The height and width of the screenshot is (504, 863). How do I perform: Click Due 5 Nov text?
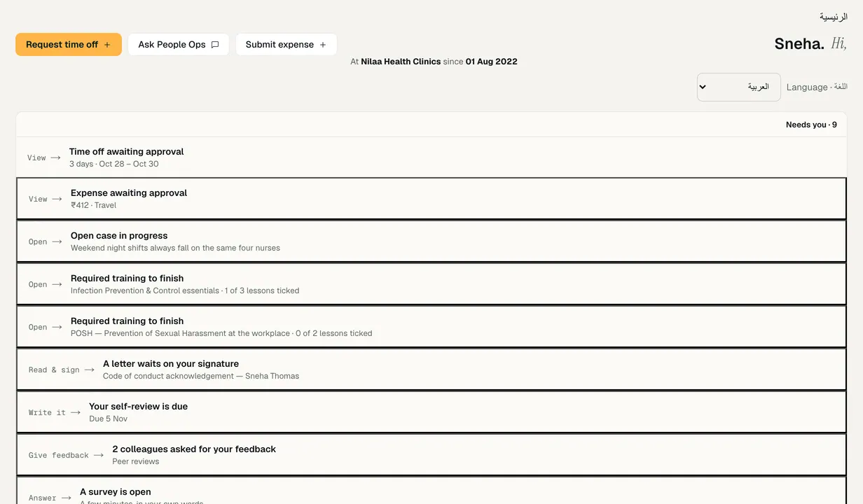tap(108, 419)
